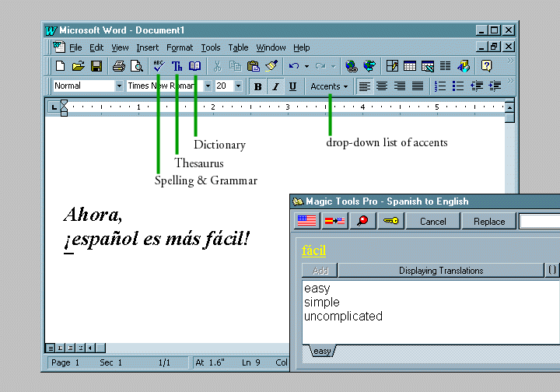Click the gold key icon in Magic Tools
The image size is (560, 392).
click(x=390, y=222)
